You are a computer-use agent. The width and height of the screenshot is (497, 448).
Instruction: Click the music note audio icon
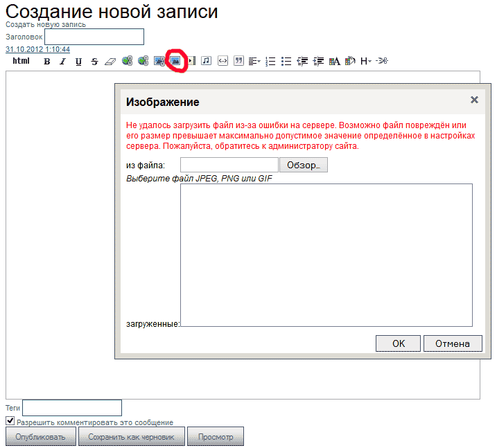click(x=206, y=61)
